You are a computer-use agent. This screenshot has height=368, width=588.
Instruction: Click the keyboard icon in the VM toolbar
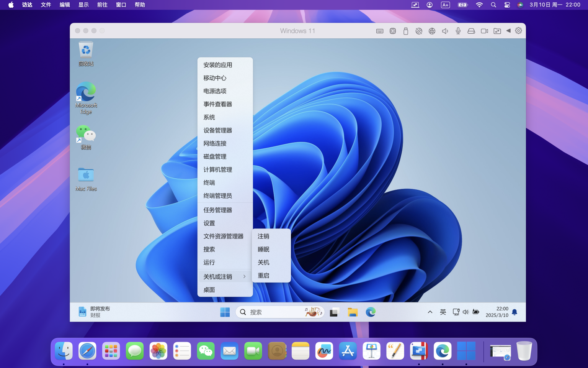click(379, 31)
